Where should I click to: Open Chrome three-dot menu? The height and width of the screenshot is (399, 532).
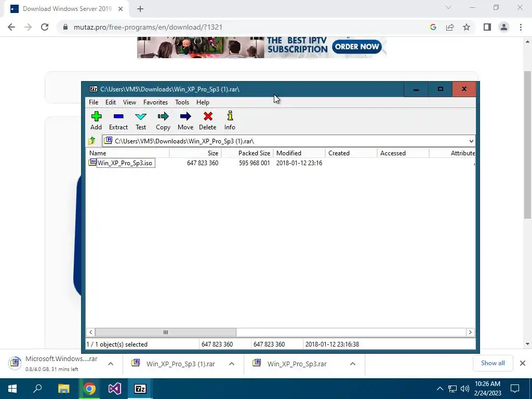521,27
